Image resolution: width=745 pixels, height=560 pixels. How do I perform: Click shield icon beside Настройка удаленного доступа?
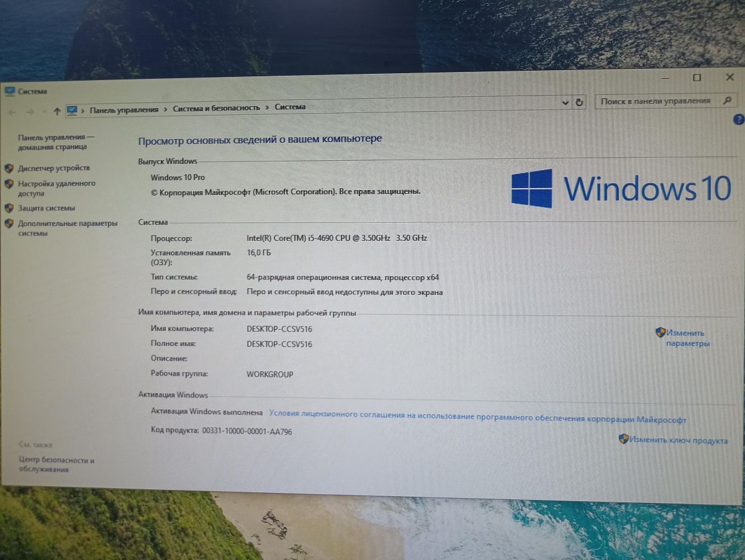click(9, 184)
